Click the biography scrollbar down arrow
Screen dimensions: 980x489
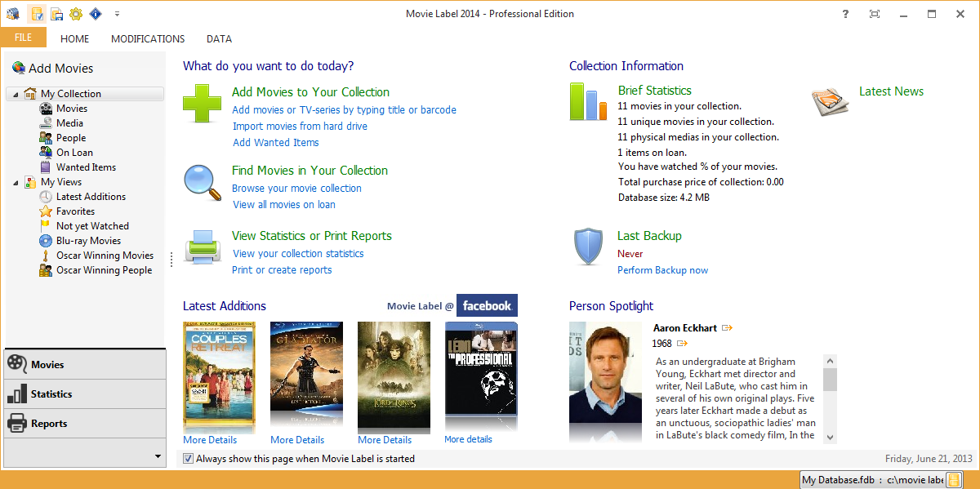pyautogui.click(x=831, y=438)
